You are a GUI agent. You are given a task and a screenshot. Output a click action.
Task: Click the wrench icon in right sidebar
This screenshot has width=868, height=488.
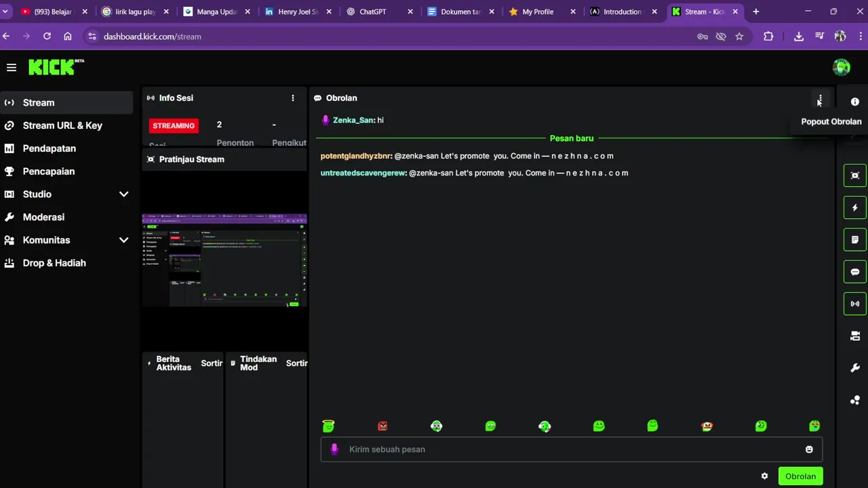855,368
